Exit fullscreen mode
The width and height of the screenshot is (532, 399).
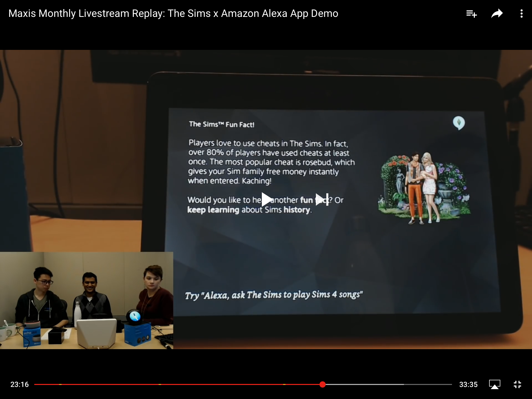tap(517, 384)
